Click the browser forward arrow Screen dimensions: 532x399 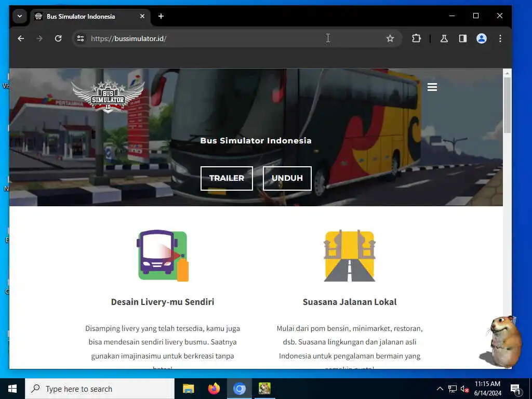39,38
